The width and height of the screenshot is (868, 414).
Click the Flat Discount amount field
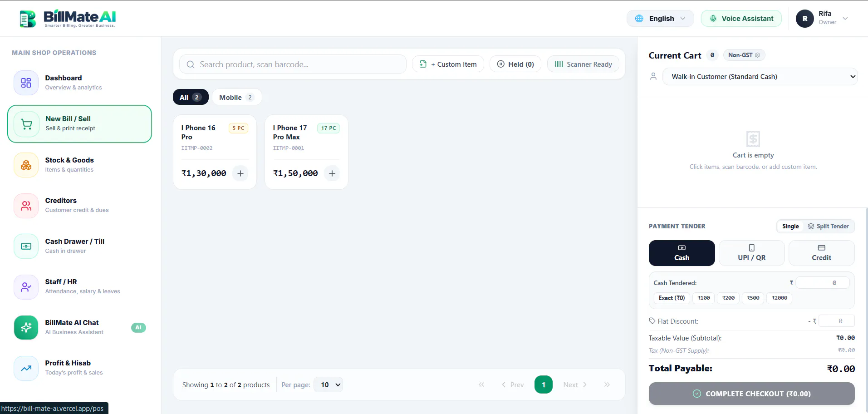[x=836, y=321]
